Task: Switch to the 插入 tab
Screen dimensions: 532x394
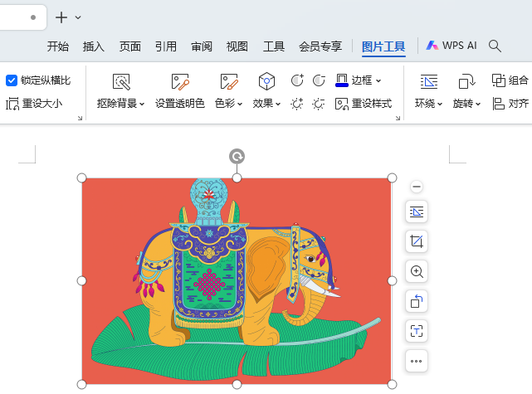Action: coord(94,46)
